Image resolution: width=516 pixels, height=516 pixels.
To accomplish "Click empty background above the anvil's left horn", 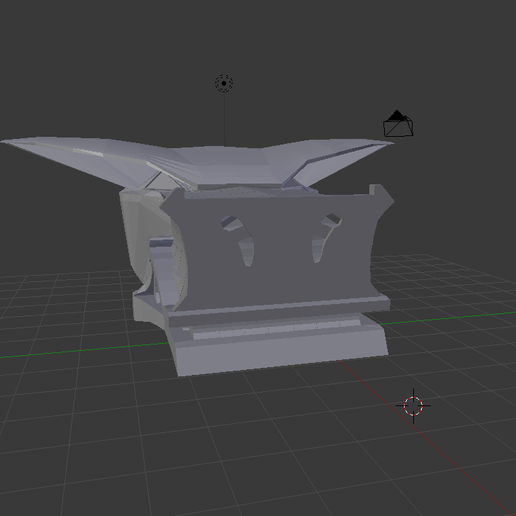I will click(83, 83).
